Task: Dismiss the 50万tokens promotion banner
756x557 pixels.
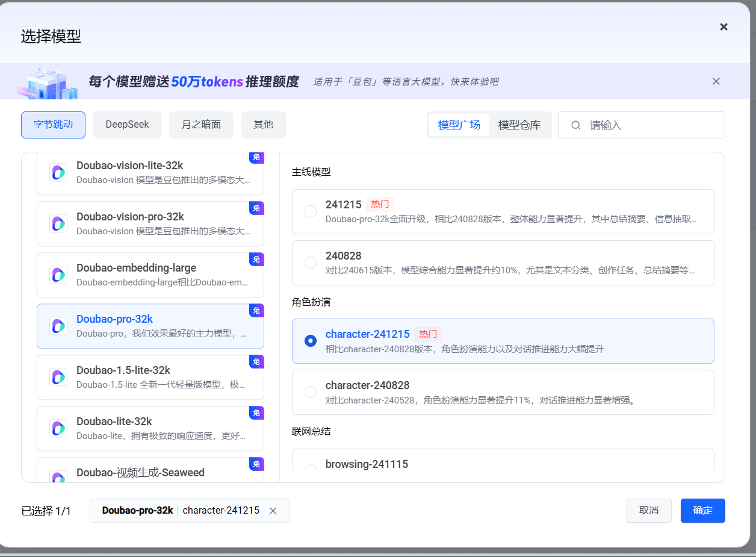Action: [x=716, y=81]
